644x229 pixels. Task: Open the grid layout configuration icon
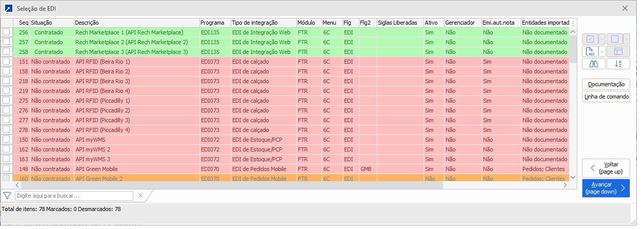pos(618,51)
